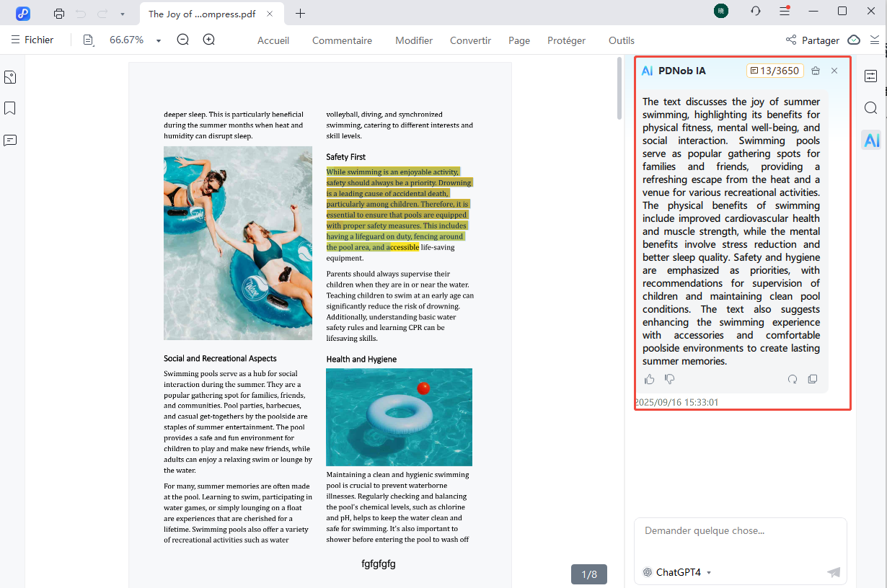Viewport: 887px width, 588px height.
Task: Open the Convertir tab
Action: coord(470,40)
